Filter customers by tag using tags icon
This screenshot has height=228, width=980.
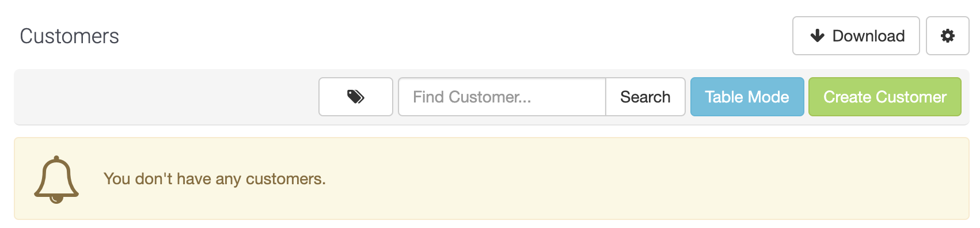pos(356,97)
